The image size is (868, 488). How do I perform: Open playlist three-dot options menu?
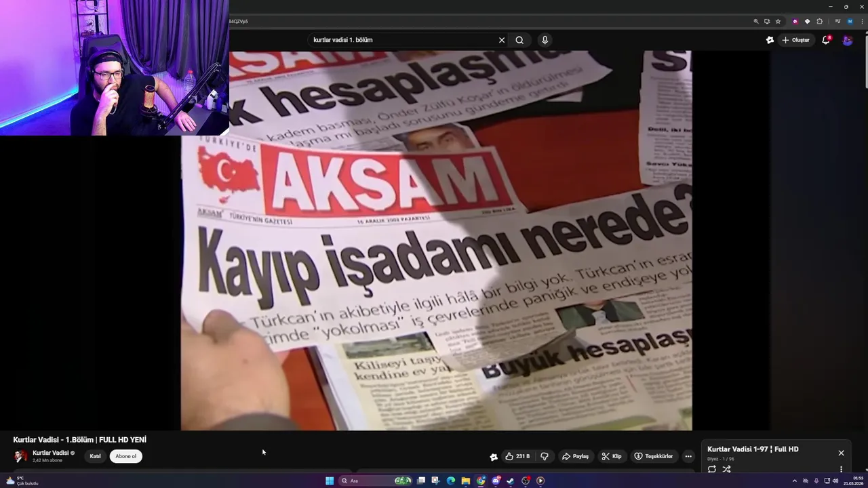[841, 469]
